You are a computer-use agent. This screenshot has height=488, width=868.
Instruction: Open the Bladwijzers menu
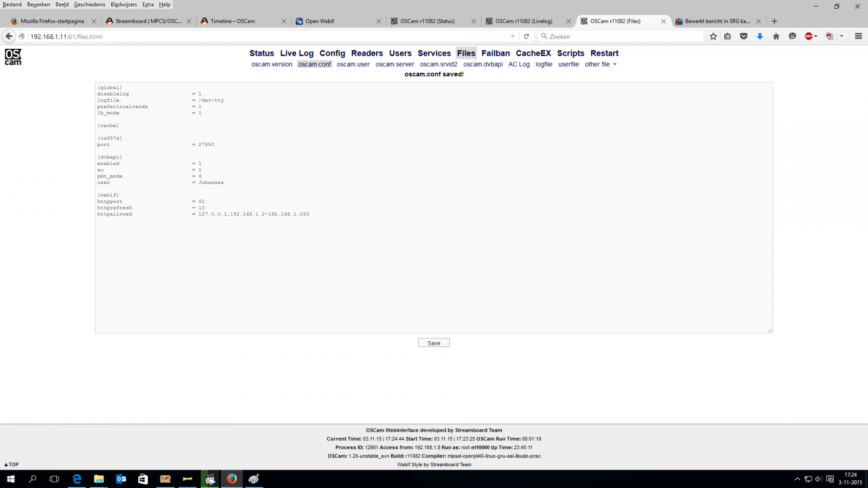point(124,4)
